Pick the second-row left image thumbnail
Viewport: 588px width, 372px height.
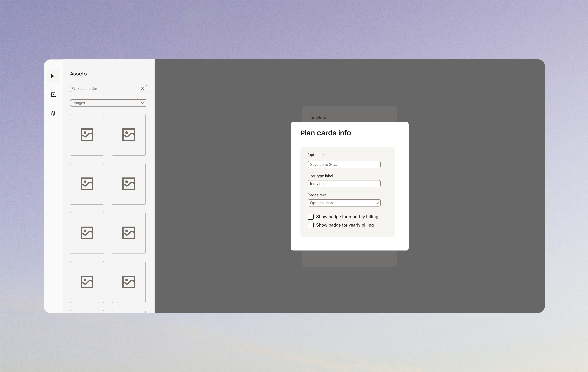(x=87, y=184)
